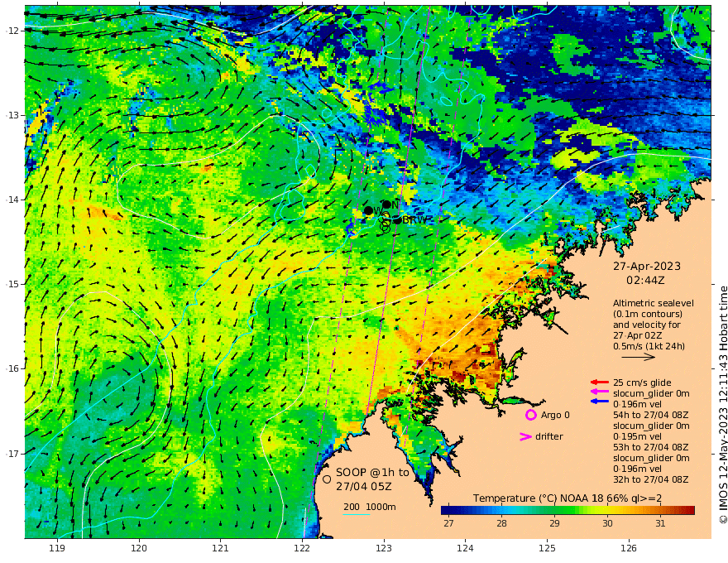Click the black dot marker labeled W
Viewport: 728px width, 563px height.
pos(368,210)
